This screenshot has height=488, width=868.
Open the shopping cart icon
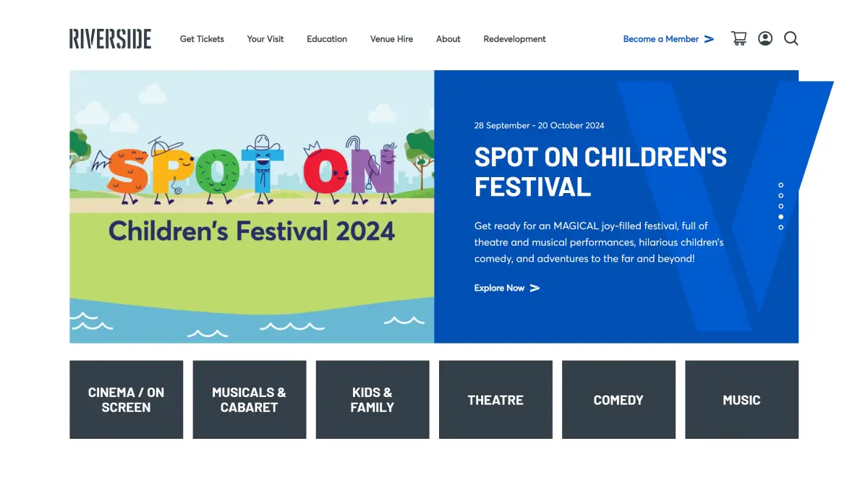coord(739,39)
